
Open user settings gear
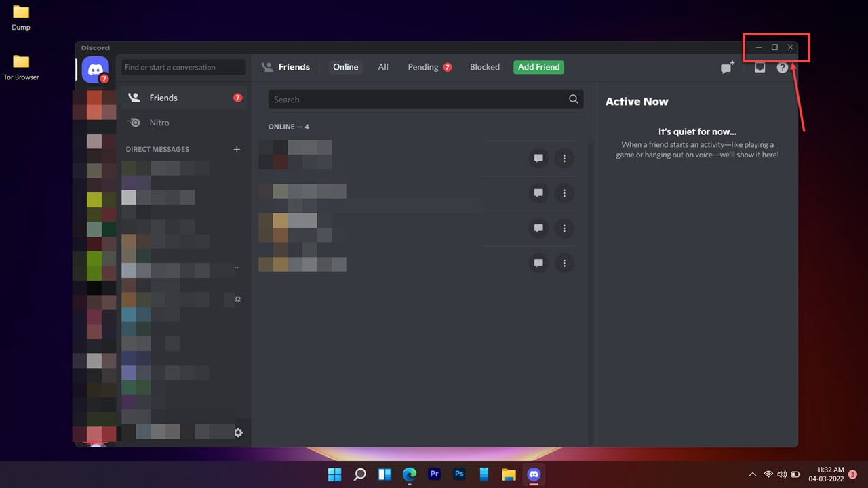[x=239, y=432]
